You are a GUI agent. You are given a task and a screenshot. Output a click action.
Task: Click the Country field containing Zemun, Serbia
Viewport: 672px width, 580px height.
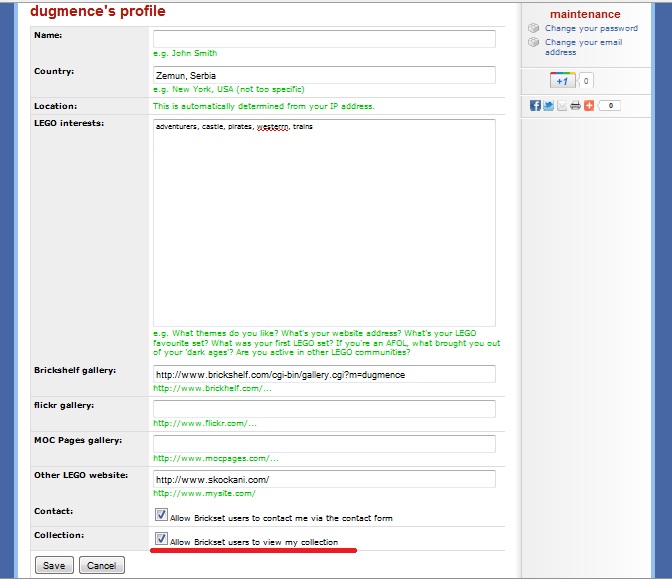point(324,75)
